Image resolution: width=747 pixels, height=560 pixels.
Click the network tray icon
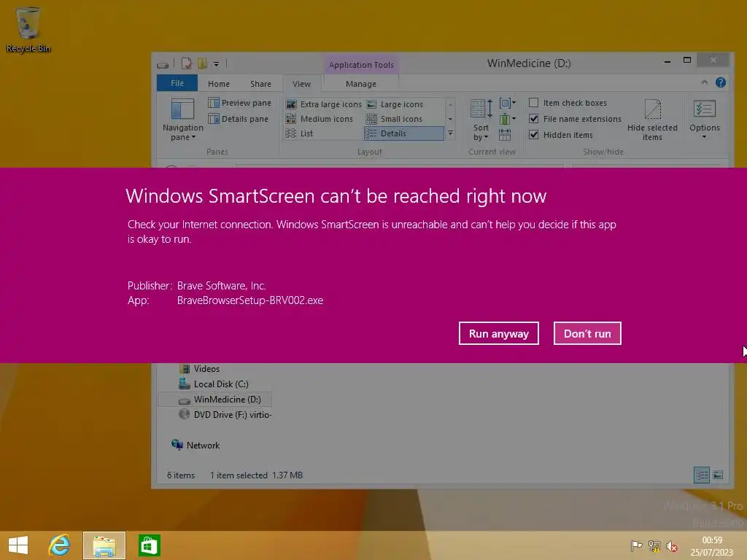pos(654,545)
